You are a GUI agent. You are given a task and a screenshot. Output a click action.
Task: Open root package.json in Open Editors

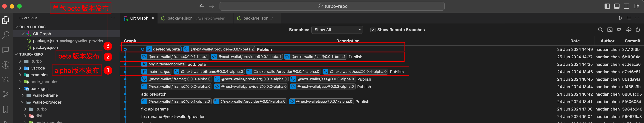[67, 47]
